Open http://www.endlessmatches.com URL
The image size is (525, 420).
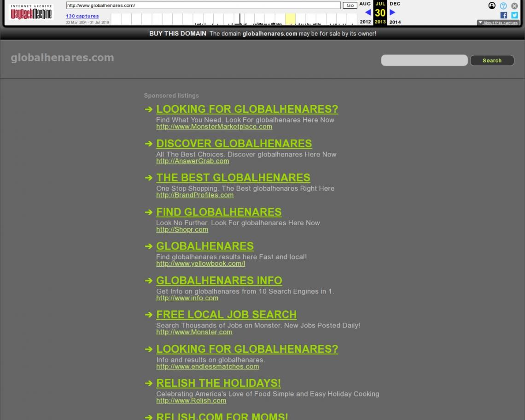point(208,367)
